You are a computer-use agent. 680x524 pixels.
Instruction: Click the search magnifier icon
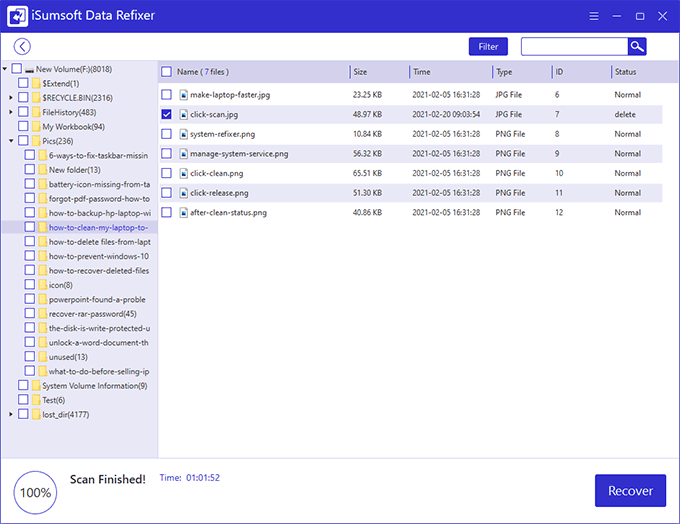pyautogui.click(x=637, y=46)
